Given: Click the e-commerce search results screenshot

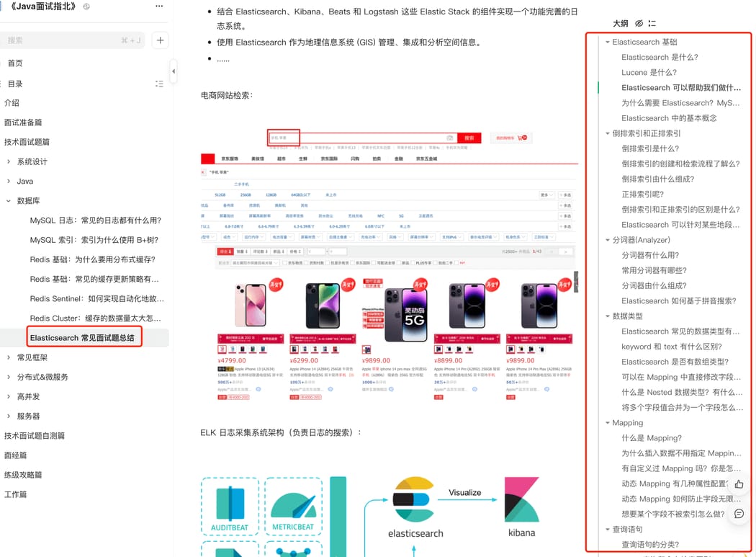Looking at the screenshot, I should (389, 264).
